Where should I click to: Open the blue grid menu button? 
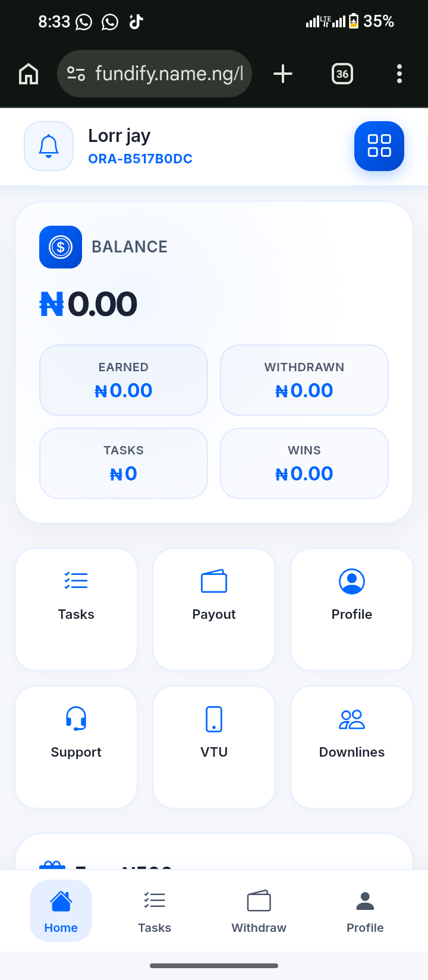pos(379,146)
